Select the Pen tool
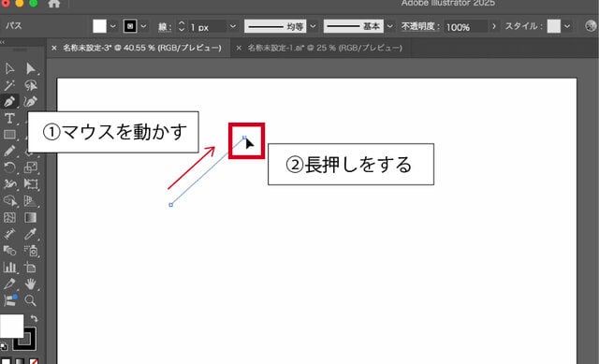Image resolution: width=599 pixels, height=364 pixels. coord(9,102)
